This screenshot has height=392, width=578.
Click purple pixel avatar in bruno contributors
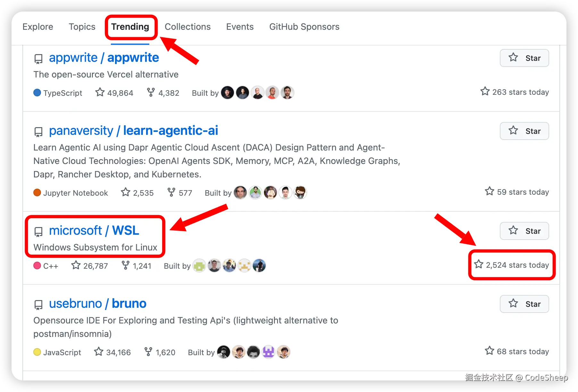click(x=268, y=352)
